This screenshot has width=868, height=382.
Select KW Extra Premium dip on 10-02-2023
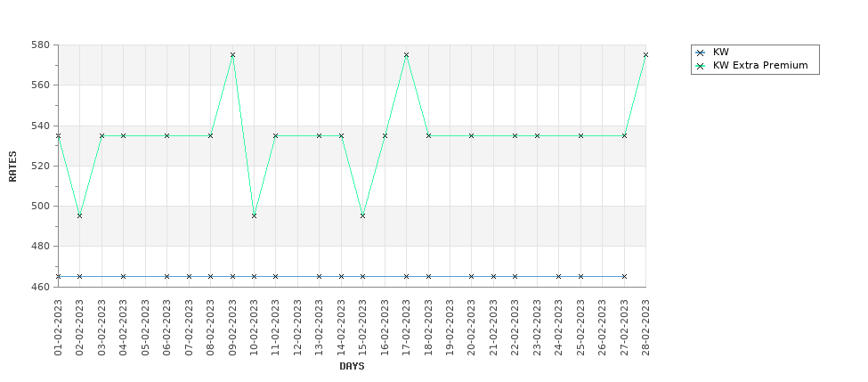coord(254,215)
